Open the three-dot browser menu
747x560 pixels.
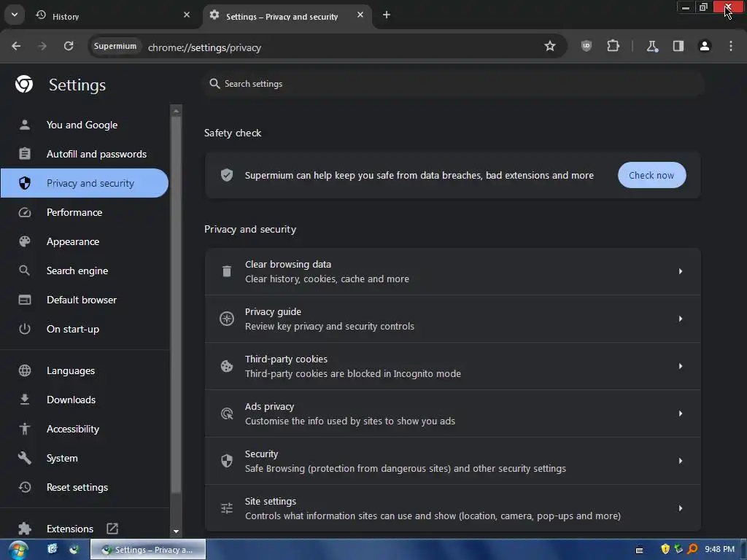[x=731, y=46]
